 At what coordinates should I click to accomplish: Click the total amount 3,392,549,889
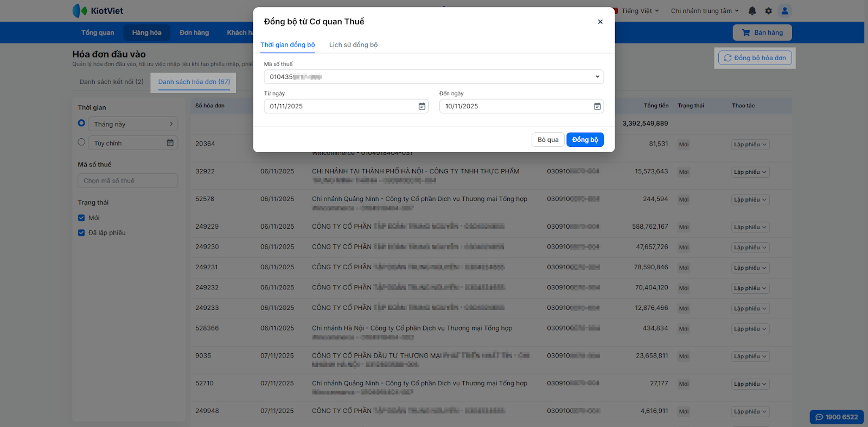click(x=645, y=124)
